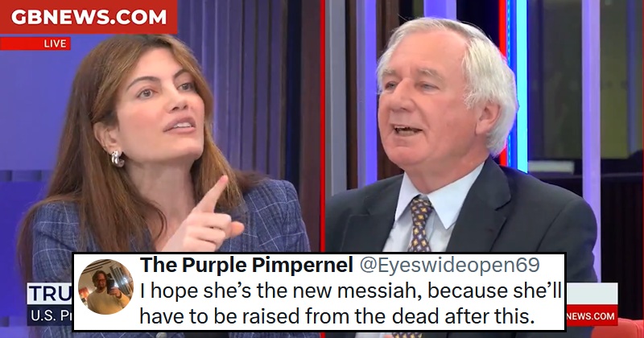Select the red LIVE badge
This screenshot has height=338, width=644.
(35, 43)
